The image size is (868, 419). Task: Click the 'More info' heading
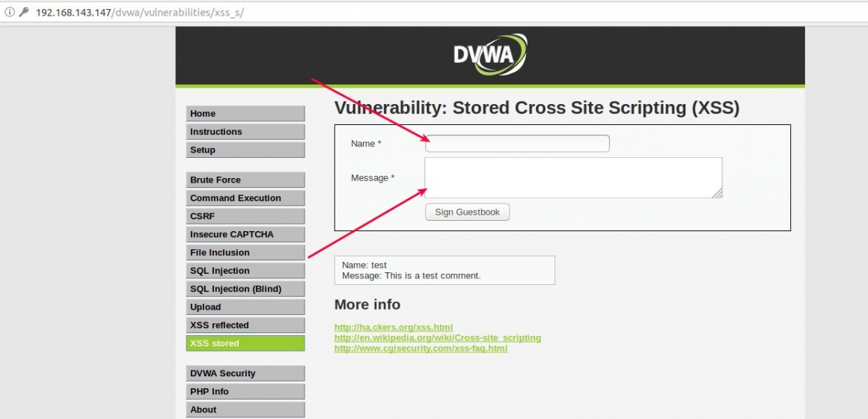pos(367,305)
